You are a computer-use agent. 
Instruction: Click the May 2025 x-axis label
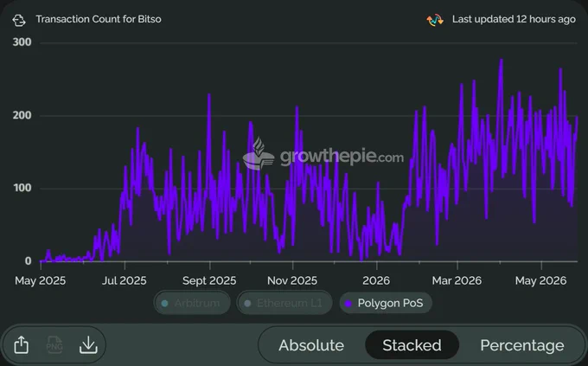pyautogui.click(x=40, y=281)
